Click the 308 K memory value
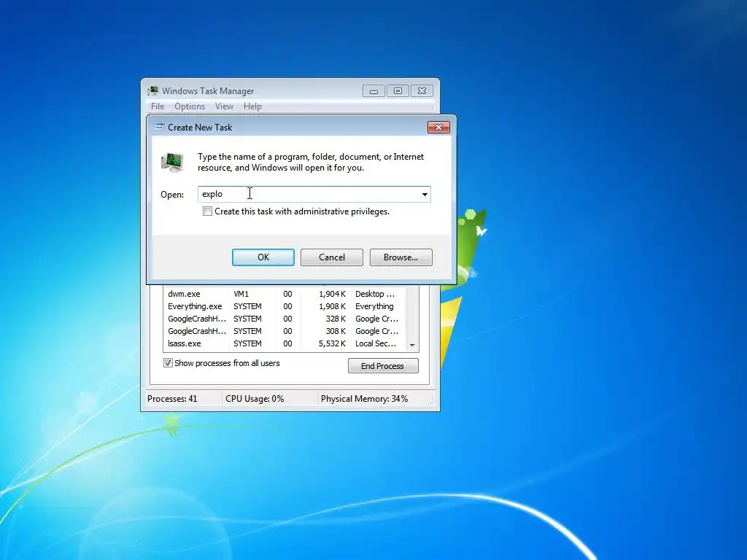The height and width of the screenshot is (560, 747). click(x=336, y=331)
